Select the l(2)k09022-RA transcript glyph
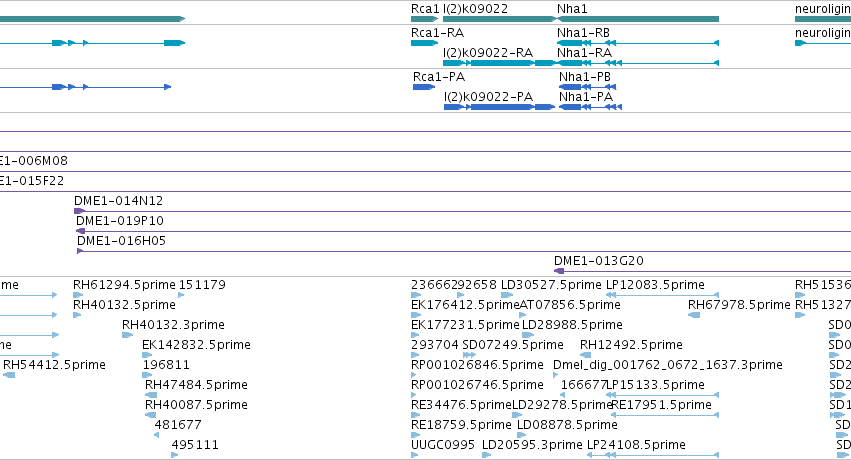 point(499,63)
